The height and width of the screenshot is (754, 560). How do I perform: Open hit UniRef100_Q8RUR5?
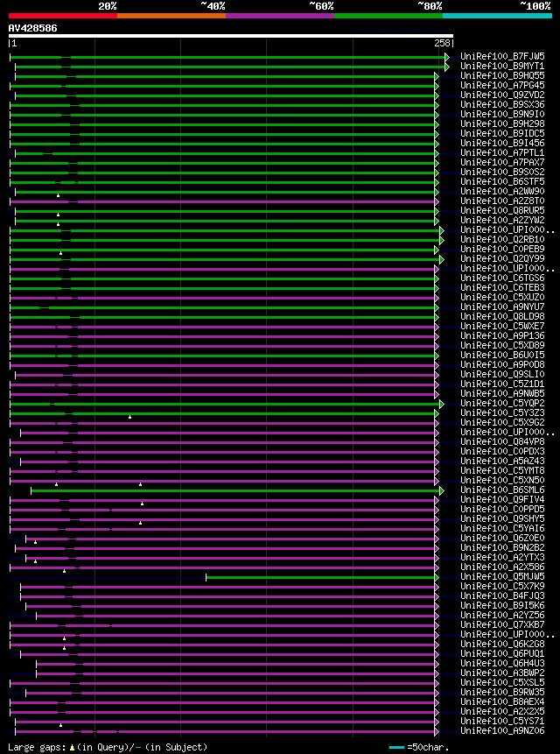click(502, 211)
